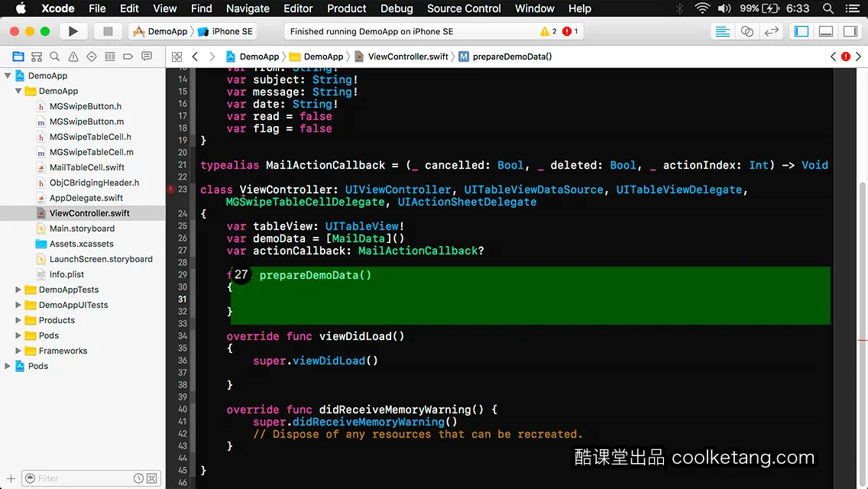The image size is (868, 489).
Task: Add a new file with the plus button
Action: pos(11,478)
